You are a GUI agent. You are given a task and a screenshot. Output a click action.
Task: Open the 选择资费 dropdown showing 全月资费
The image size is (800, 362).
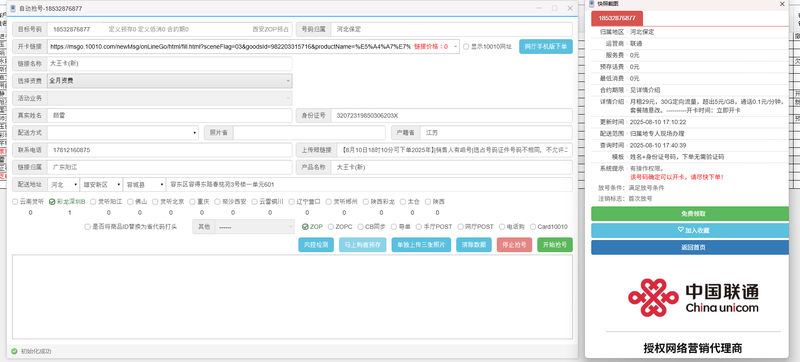[169, 81]
